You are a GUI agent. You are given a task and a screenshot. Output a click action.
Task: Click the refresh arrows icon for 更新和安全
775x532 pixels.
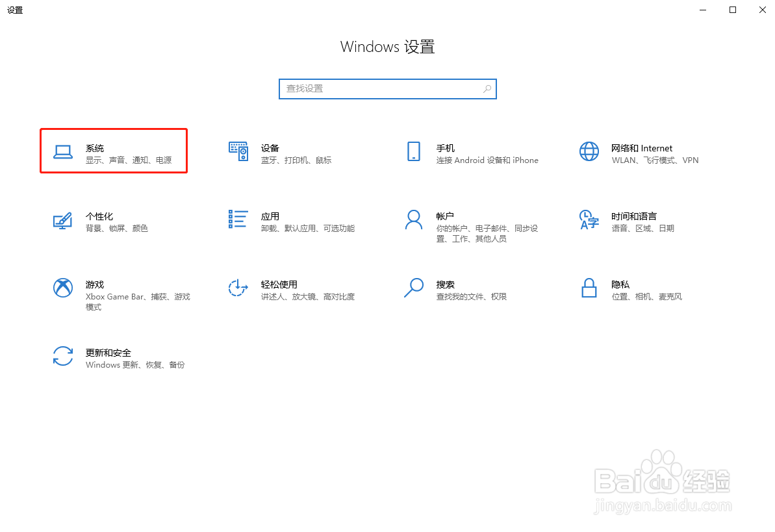63,356
